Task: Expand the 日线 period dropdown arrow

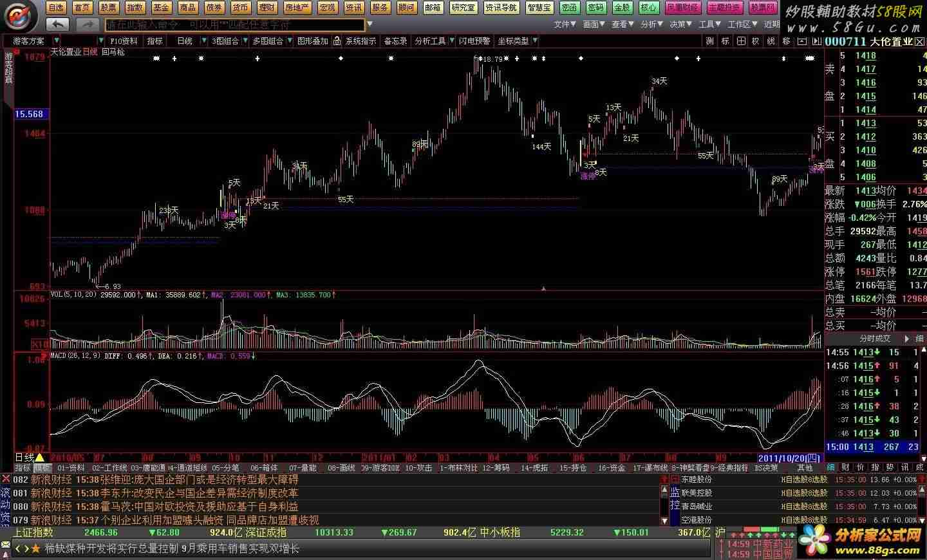Action: [203, 41]
